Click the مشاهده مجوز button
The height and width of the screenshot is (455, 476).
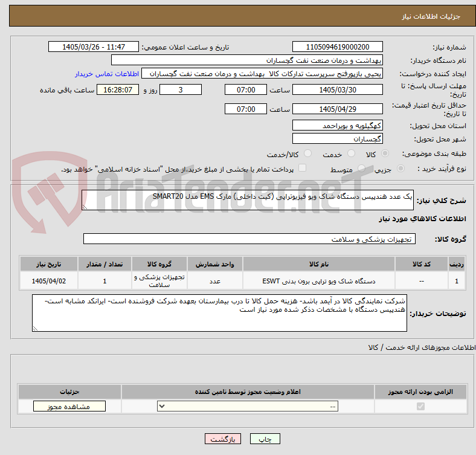click(69, 407)
